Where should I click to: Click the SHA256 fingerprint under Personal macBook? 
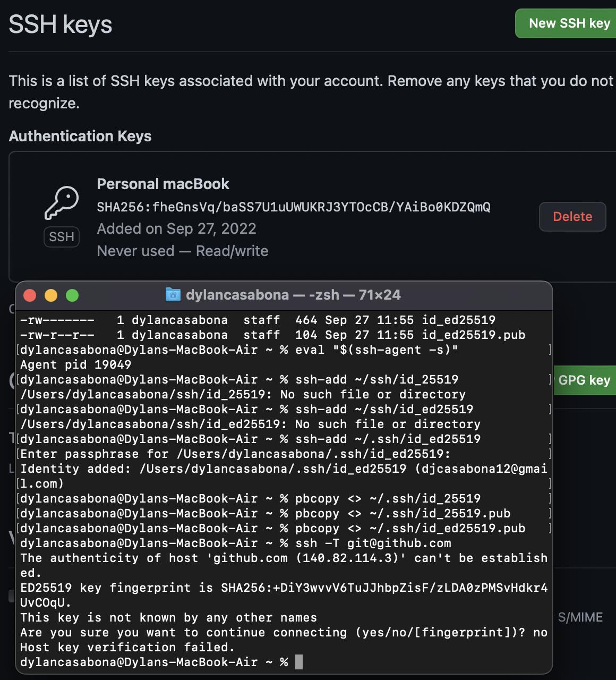coord(293,207)
